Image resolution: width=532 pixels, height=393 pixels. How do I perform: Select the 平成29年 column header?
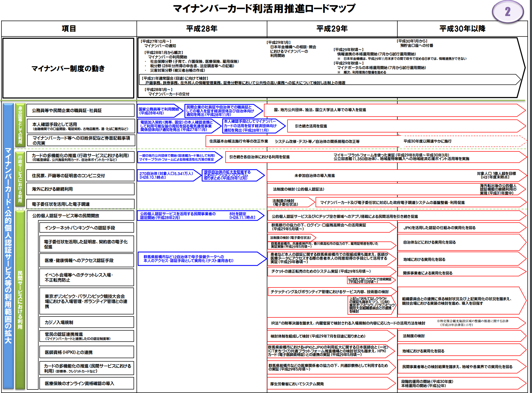click(332, 28)
